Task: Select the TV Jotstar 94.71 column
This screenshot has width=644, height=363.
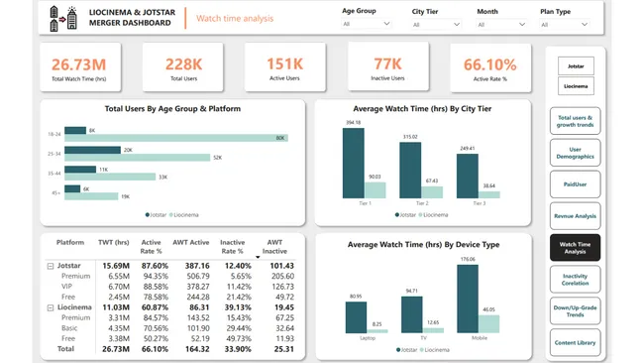Action: 412,314
